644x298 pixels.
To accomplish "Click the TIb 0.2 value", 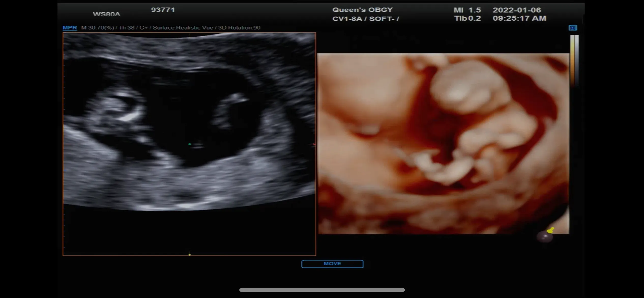I will (467, 18).
